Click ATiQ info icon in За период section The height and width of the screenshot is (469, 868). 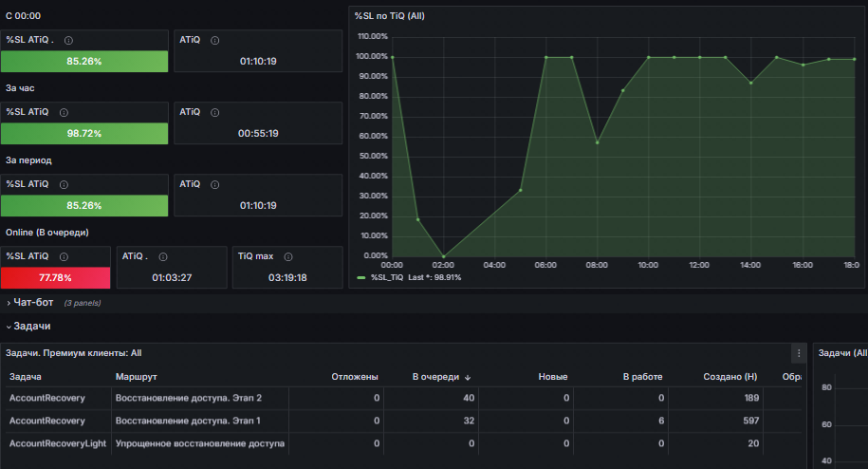coord(215,184)
